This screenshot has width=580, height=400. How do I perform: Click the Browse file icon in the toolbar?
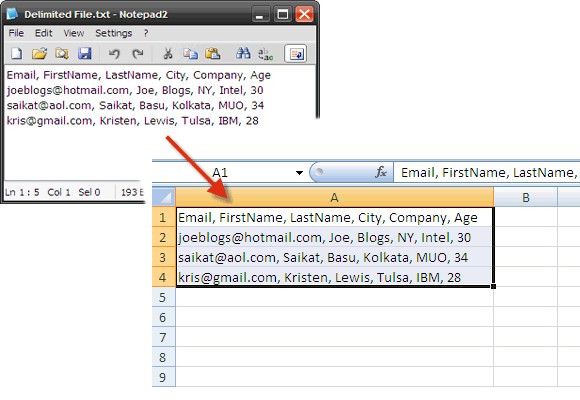[x=62, y=54]
